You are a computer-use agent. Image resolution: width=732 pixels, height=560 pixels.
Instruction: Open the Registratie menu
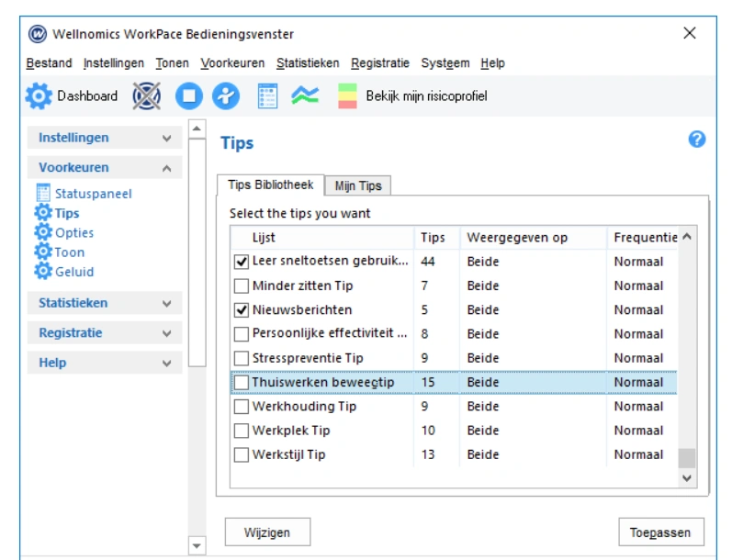[380, 63]
